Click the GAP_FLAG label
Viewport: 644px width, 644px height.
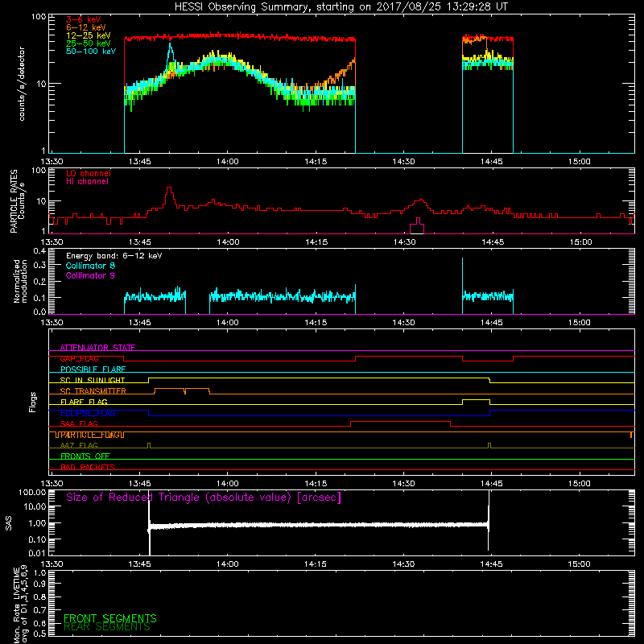79,358
